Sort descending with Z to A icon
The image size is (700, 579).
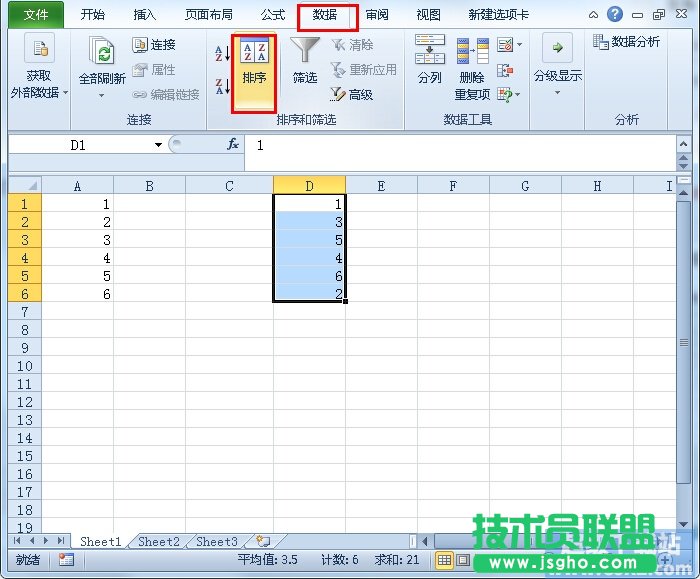pos(222,86)
